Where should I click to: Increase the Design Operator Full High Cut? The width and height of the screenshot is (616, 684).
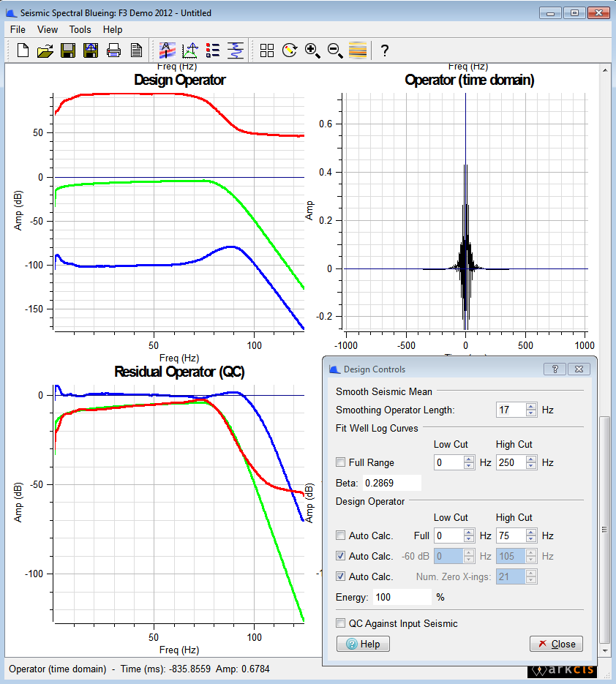pyautogui.click(x=531, y=532)
